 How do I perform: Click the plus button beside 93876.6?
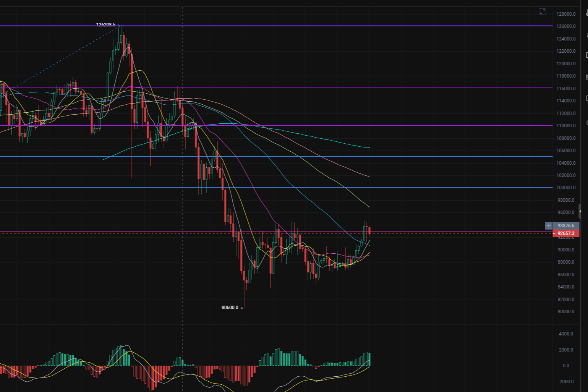coord(549,226)
